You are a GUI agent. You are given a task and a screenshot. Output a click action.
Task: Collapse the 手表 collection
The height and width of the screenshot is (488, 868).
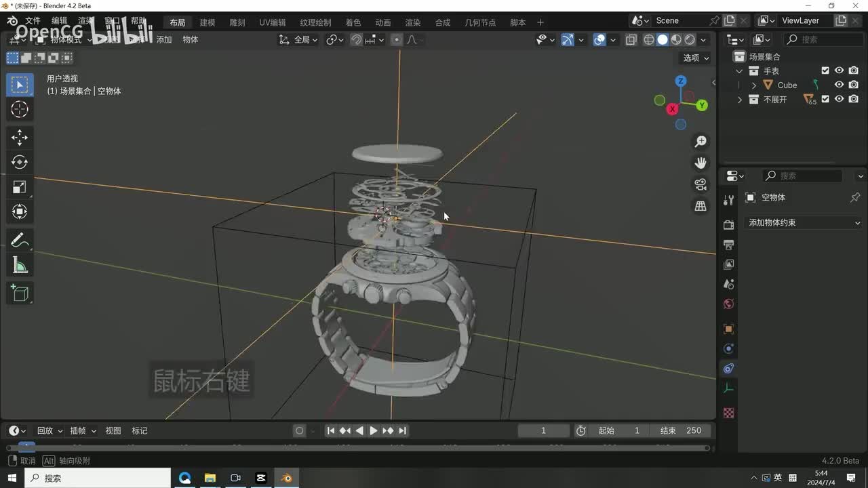[740, 70]
